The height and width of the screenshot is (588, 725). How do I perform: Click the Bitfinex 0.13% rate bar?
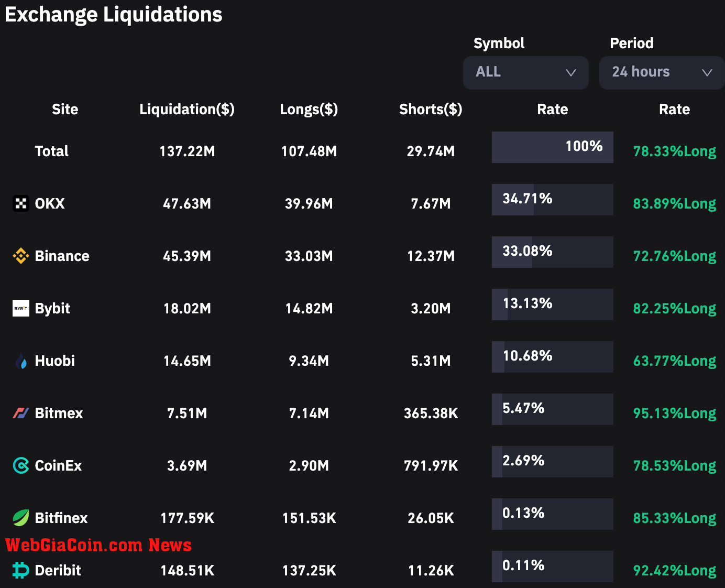click(x=553, y=514)
